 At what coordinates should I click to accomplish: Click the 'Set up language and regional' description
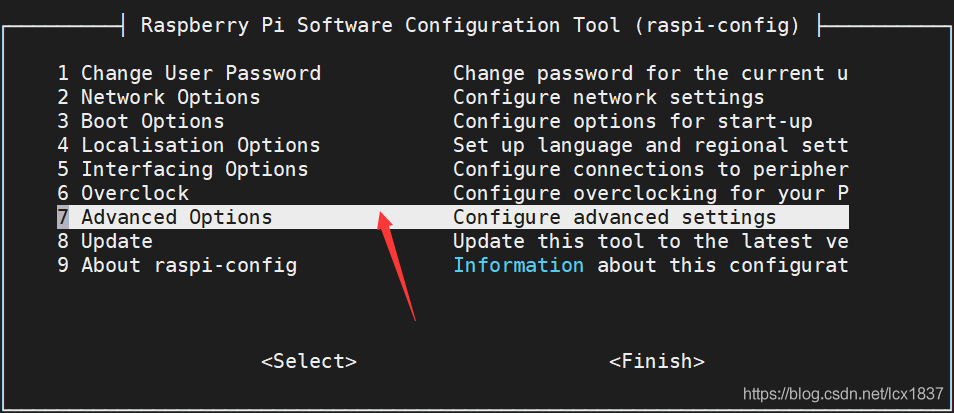click(650, 145)
